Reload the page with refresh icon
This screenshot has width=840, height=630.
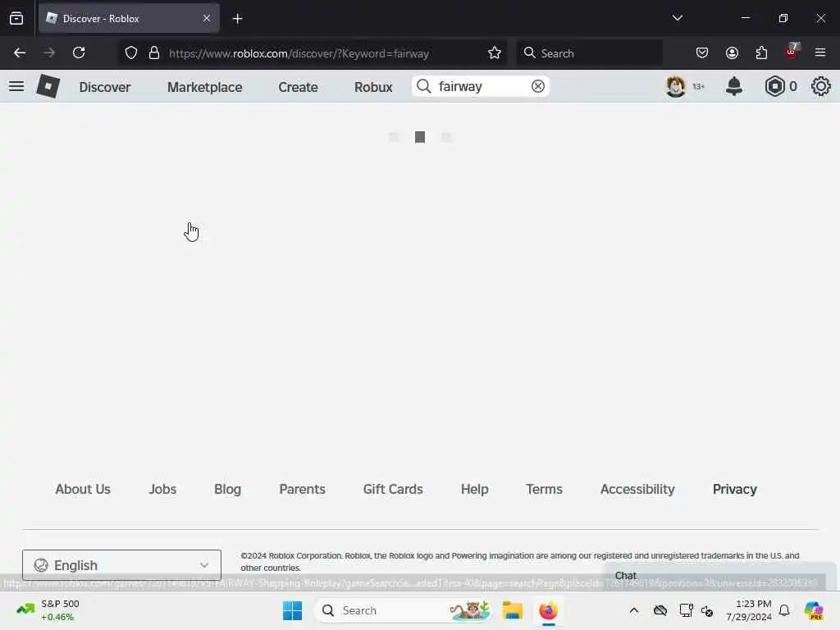coord(79,52)
